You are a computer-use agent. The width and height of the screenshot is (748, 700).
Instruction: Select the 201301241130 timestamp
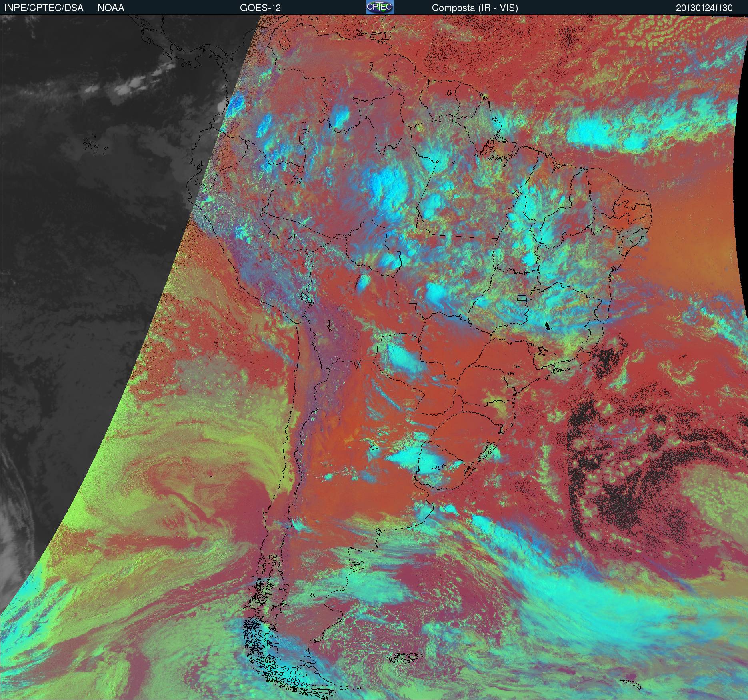[x=704, y=8]
